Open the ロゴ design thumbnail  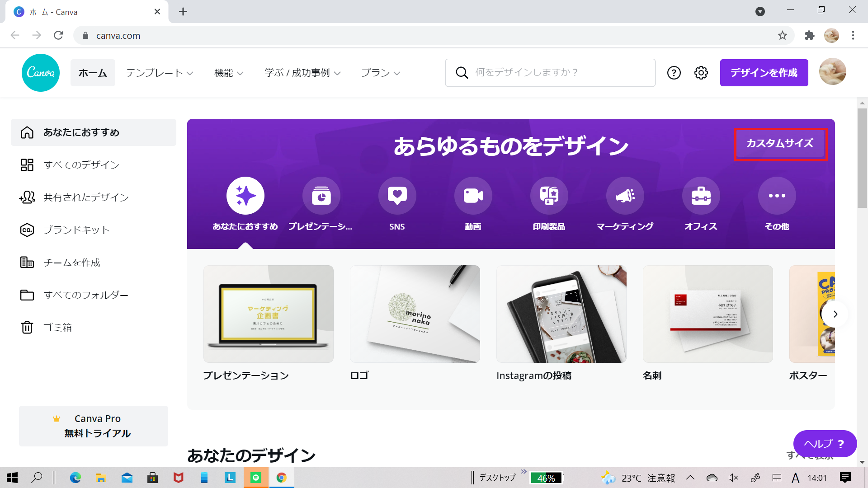pyautogui.click(x=415, y=314)
